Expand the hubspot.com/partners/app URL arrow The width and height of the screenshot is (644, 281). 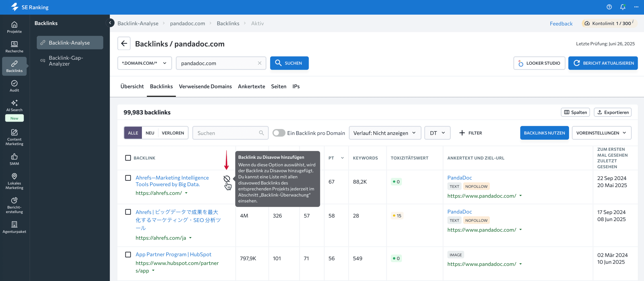point(153,271)
